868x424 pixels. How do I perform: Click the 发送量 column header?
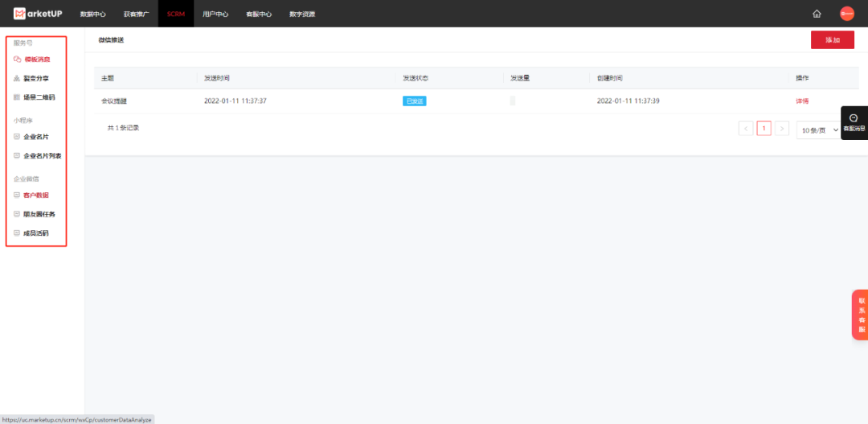tap(520, 78)
